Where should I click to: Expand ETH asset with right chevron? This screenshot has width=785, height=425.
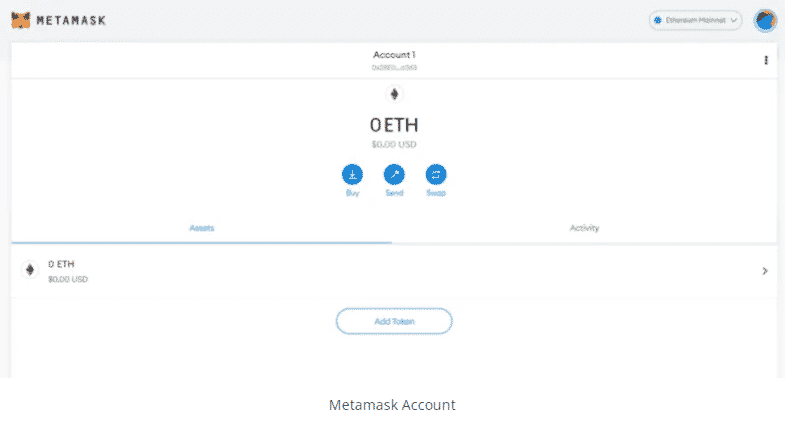coord(764,271)
